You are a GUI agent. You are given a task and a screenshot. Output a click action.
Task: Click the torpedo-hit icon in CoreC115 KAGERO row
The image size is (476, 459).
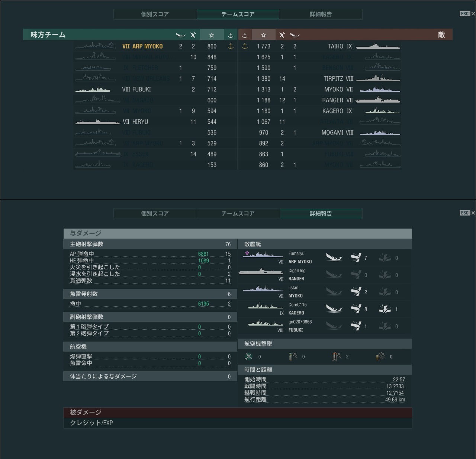(x=385, y=309)
